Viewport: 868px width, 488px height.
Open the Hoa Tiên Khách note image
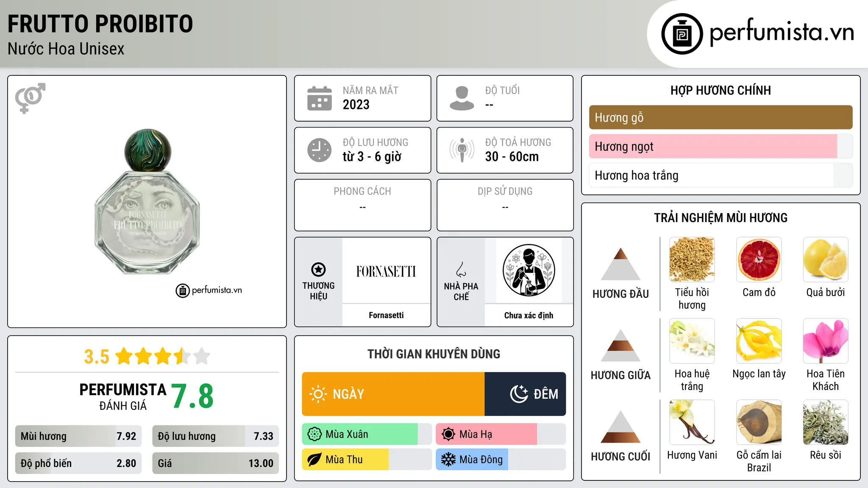(826, 341)
